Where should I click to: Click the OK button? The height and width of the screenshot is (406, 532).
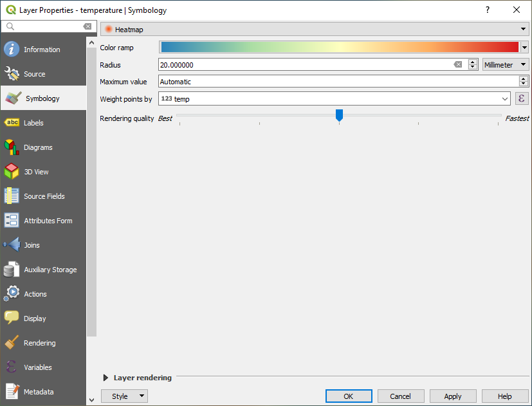[349, 396]
